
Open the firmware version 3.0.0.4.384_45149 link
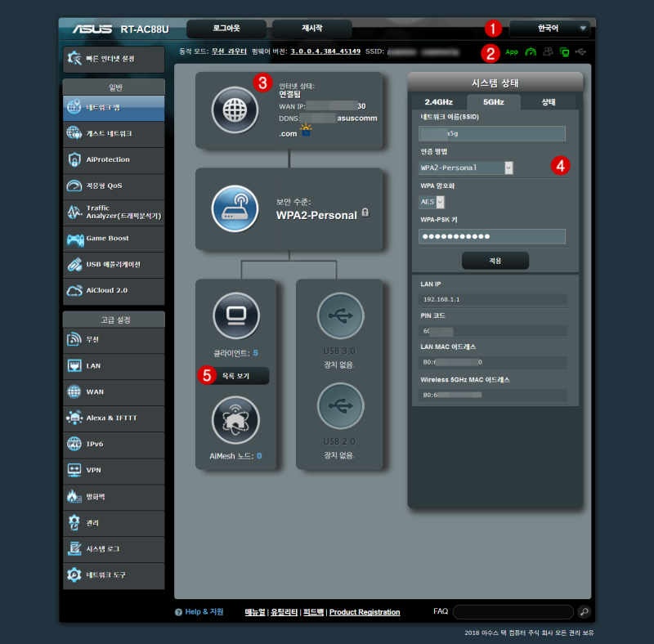[x=325, y=51]
